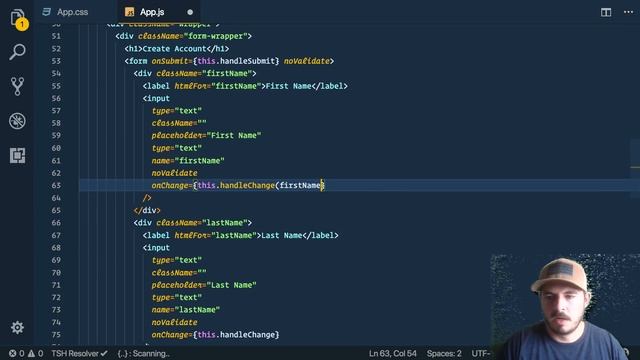Image resolution: width=640 pixels, height=360 pixels.
Task: Select the App.js tab
Action: click(x=158, y=12)
